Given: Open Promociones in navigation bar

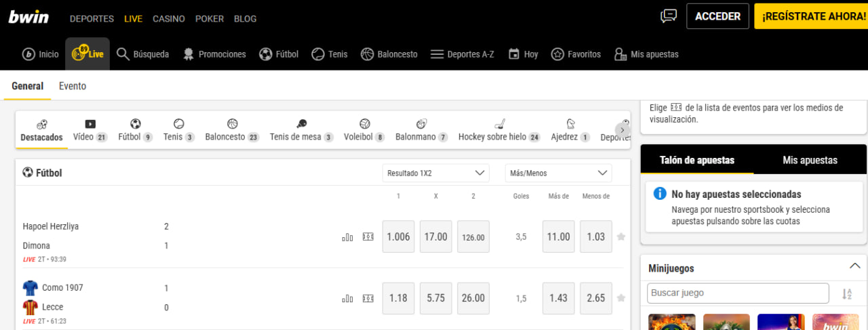Looking at the screenshot, I should click(214, 54).
